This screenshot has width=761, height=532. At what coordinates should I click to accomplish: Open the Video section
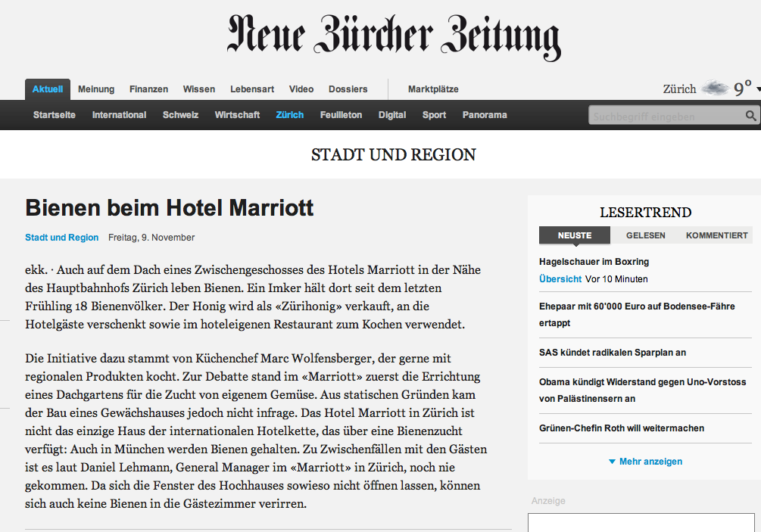[x=301, y=89]
